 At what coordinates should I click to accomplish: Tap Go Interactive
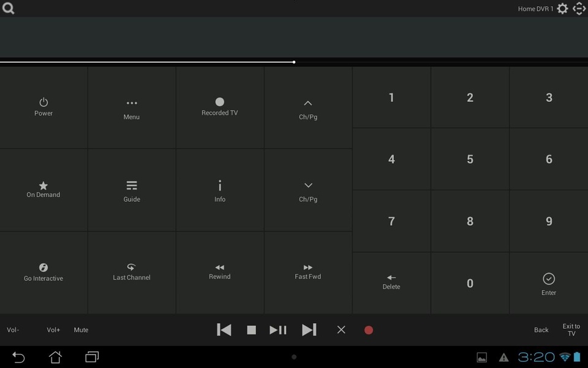(x=43, y=272)
